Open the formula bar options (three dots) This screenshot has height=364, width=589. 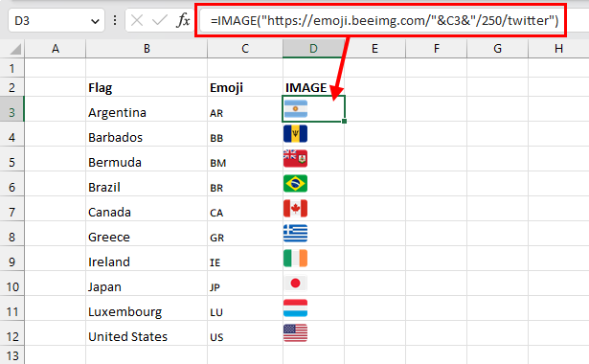pyautogui.click(x=115, y=20)
